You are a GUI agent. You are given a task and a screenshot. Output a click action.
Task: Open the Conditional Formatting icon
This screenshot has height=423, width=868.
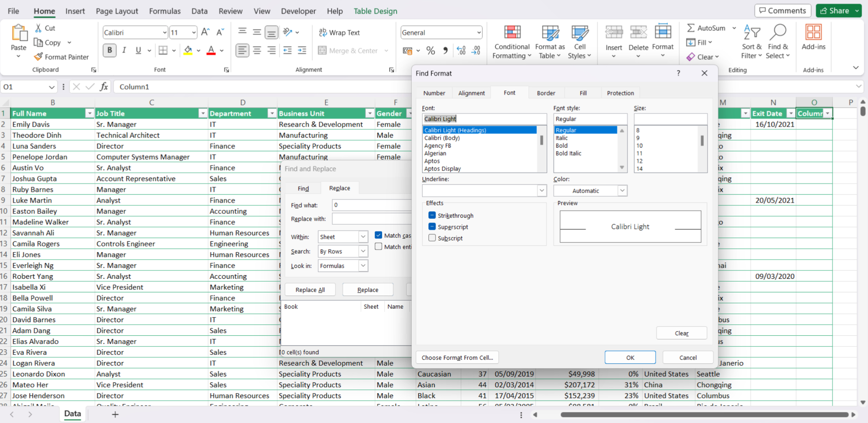(512, 32)
